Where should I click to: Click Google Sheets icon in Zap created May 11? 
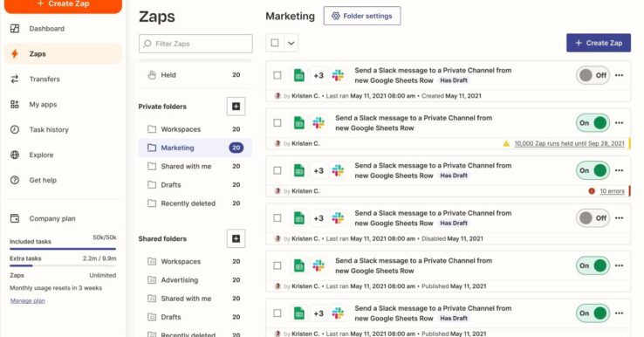299,75
